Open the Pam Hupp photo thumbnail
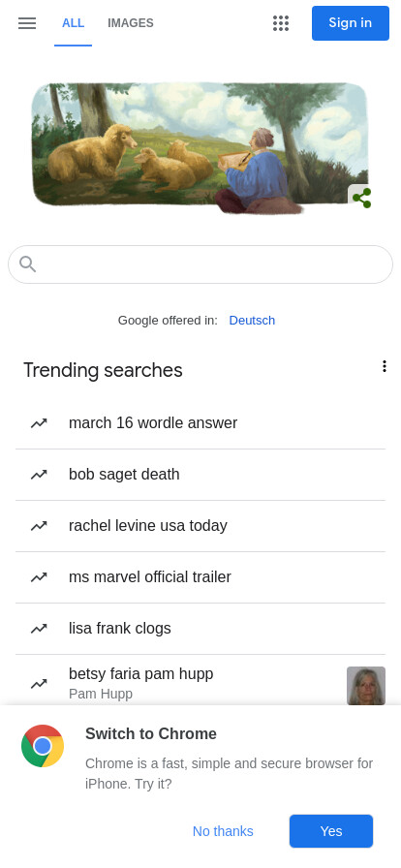This screenshot has width=401, height=868. [x=366, y=686]
